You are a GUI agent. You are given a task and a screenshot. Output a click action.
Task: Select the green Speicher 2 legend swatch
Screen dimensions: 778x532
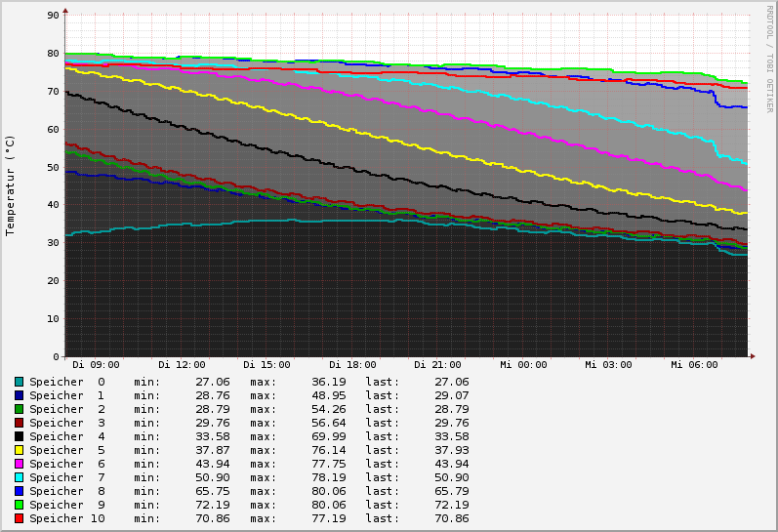(19, 409)
